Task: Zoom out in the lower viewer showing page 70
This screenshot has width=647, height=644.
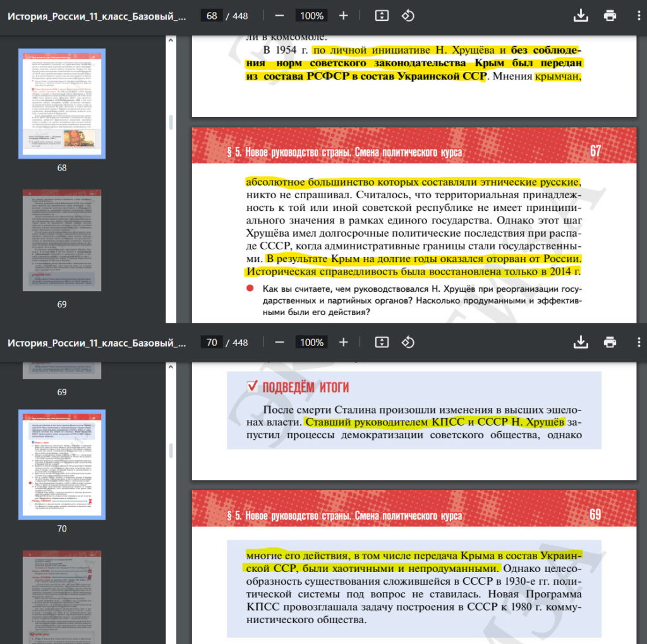Action: (279, 342)
